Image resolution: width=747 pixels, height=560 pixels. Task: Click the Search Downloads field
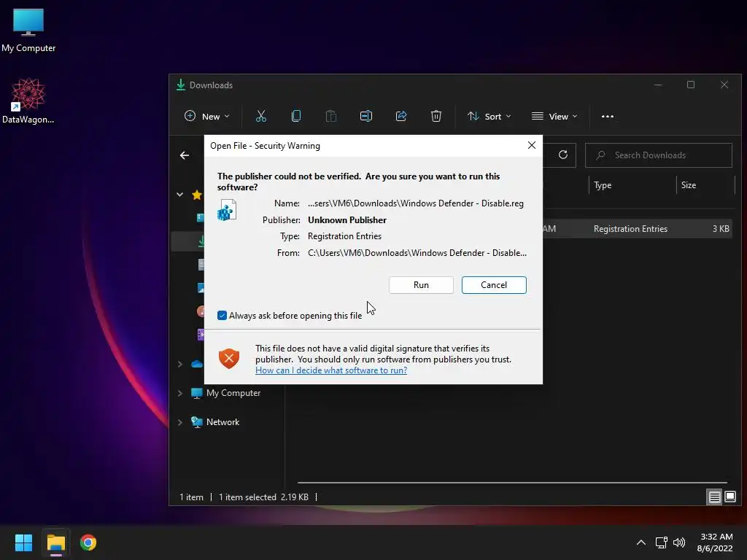pyautogui.click(x=659, y=155)
